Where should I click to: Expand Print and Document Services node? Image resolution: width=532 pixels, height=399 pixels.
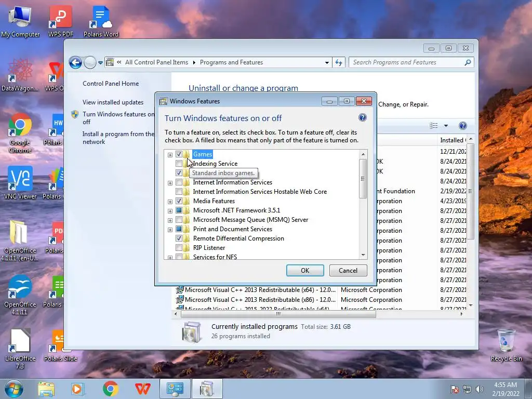[x=170, y=230]
